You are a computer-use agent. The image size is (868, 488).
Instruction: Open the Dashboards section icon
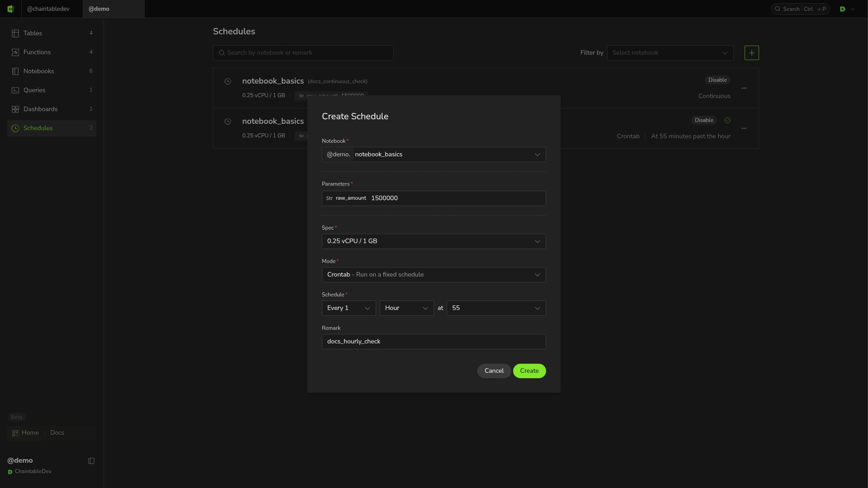[x=15, y=109]
